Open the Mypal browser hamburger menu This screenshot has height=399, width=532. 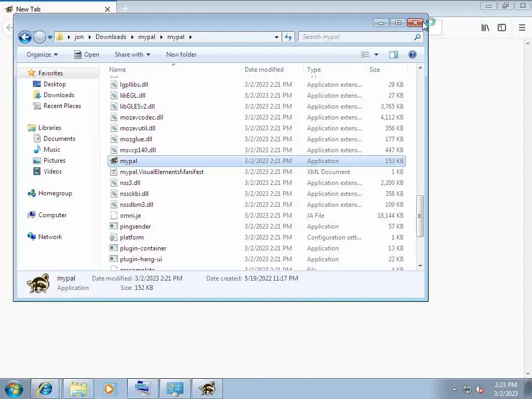point(522,28)
